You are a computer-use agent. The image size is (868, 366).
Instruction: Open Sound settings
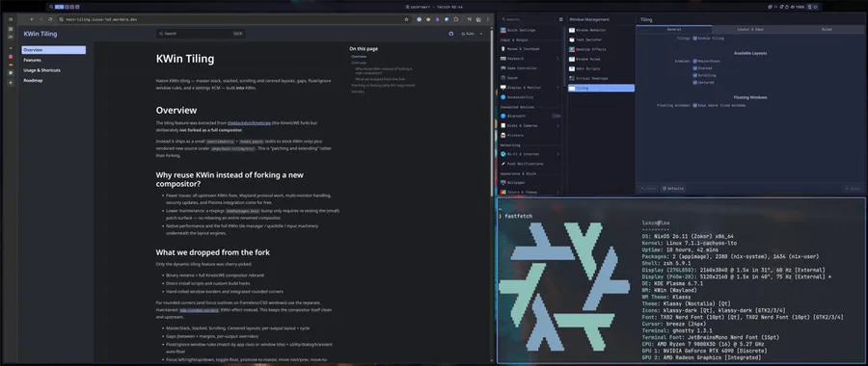coord(530,78)
